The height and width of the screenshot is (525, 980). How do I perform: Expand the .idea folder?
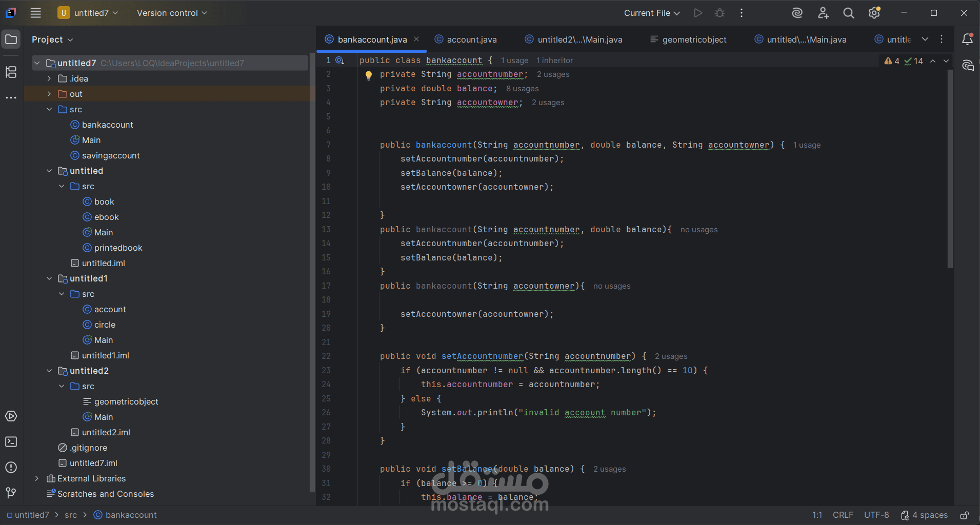pos(49,78)
